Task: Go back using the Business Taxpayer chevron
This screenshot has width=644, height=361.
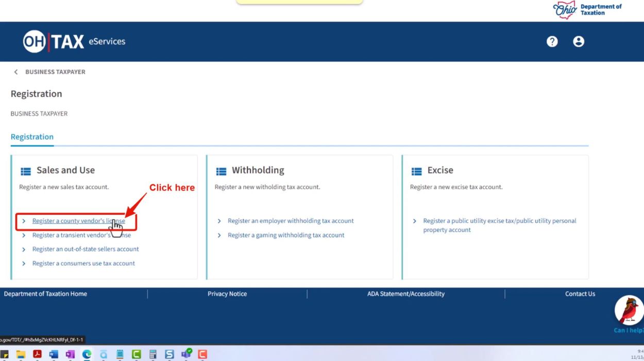Action: coord(16,72)
